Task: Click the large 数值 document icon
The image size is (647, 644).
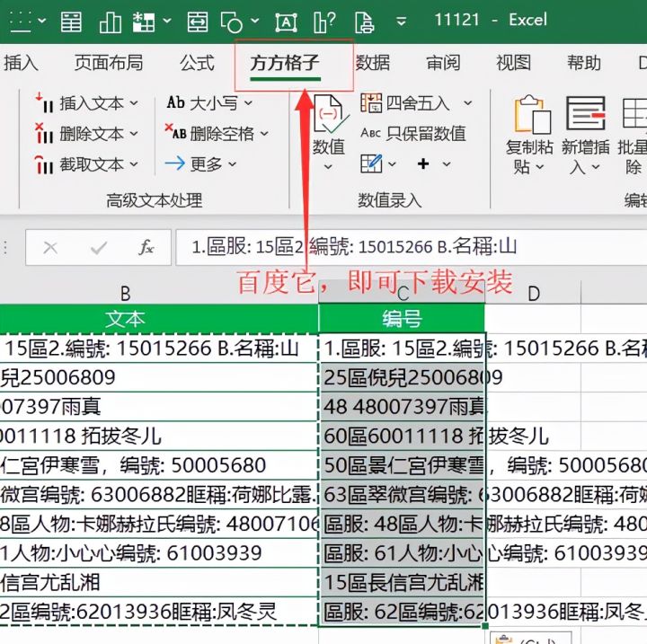Action: (x=330, y=114)
